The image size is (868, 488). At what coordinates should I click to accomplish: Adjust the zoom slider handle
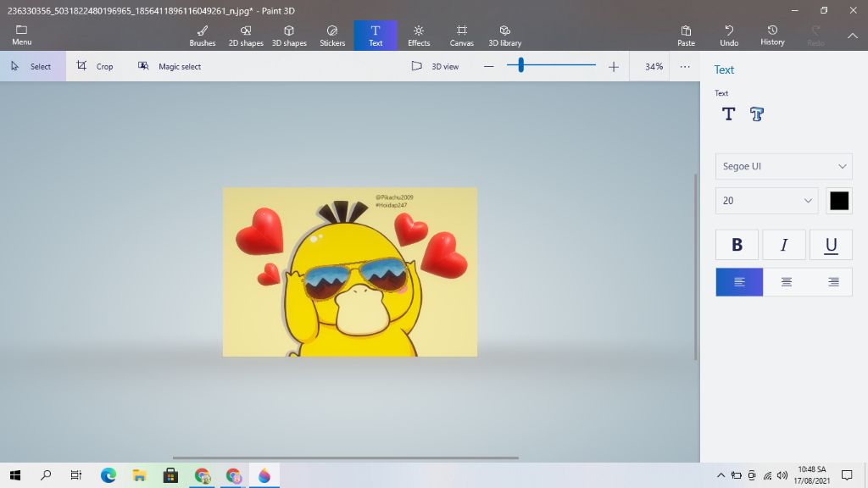pos(521,65)
